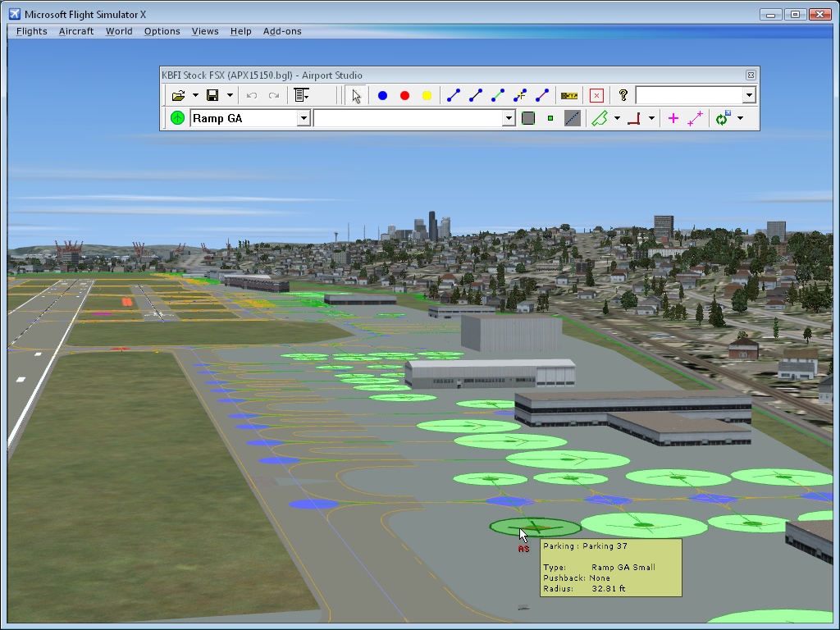Image resolution: width=840 pixels, height=630 pixels.
Task: Select link tool with yellow cross
Action: (x=519, y=95)
